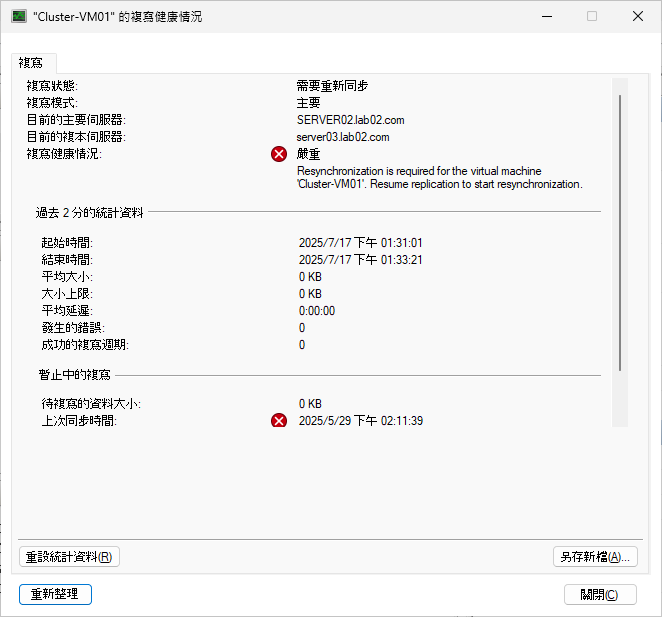The image size is (662, 617).
Task: Click the 過去 2 分的統計資料 section heading
Action: tap(90, 212)
